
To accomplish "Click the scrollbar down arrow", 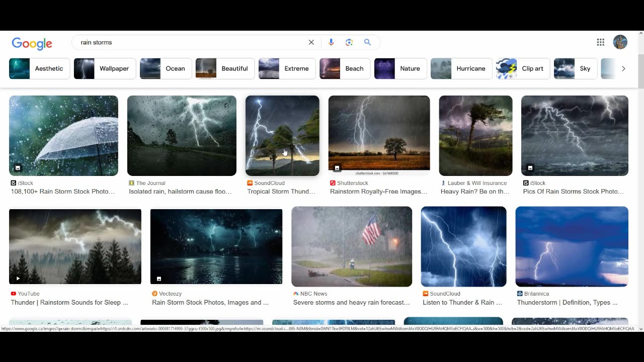I will pos(640,328).
